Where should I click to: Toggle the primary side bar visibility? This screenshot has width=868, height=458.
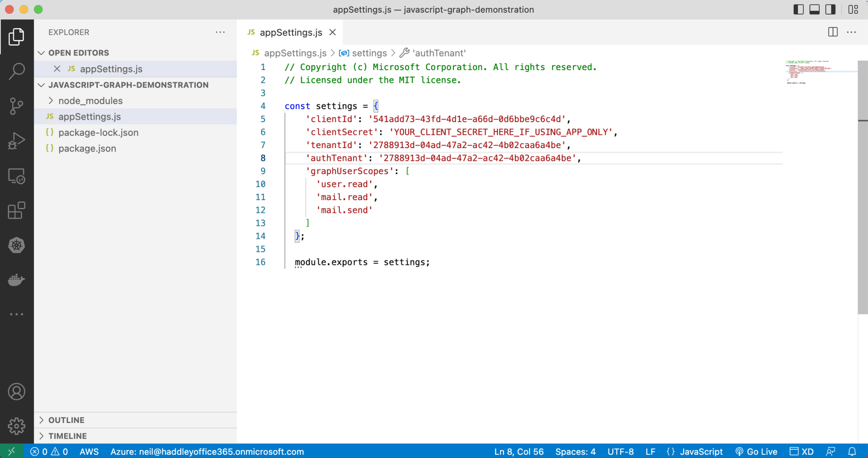tap(798, 9)
